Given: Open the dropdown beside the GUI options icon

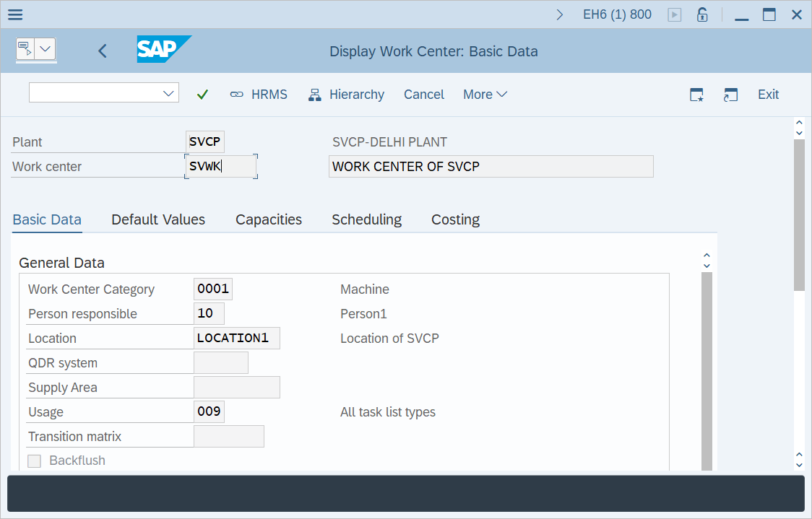Looking at the screenshot, I should [x=46, y=50].
